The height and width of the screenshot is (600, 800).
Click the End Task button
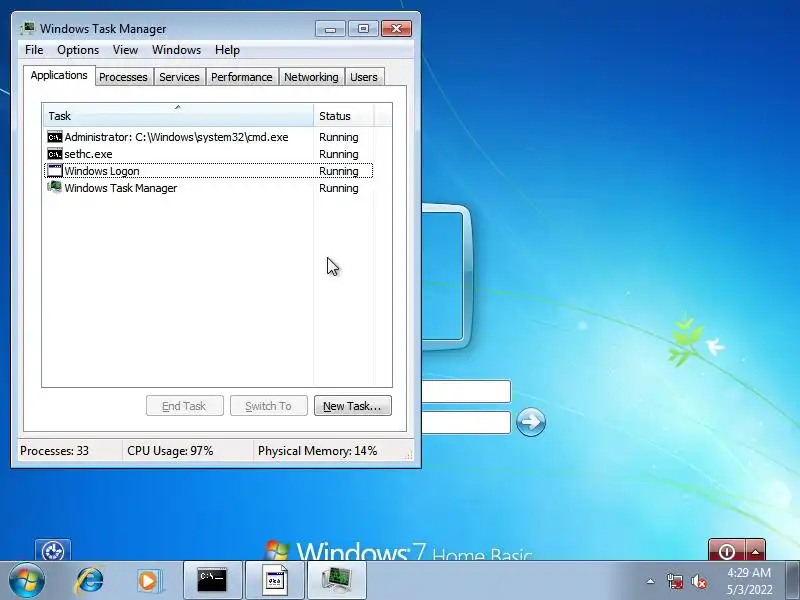[x=184, y=406]
